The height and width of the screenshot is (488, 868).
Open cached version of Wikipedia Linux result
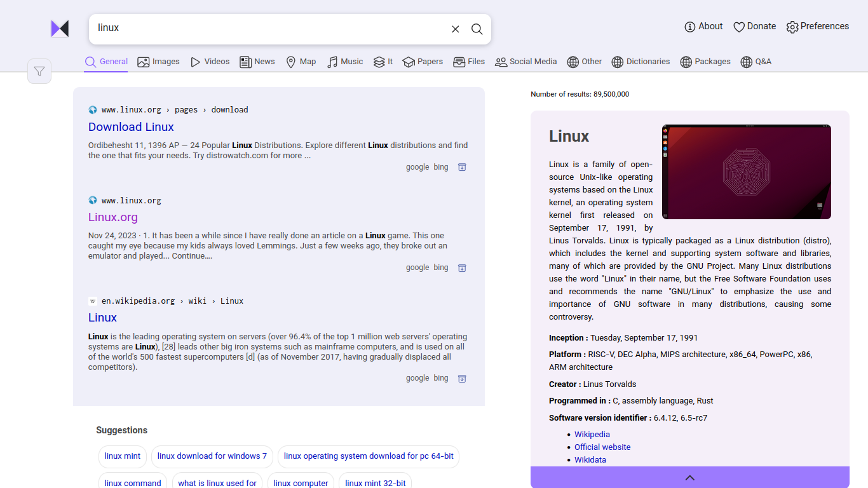click(462, 378)
